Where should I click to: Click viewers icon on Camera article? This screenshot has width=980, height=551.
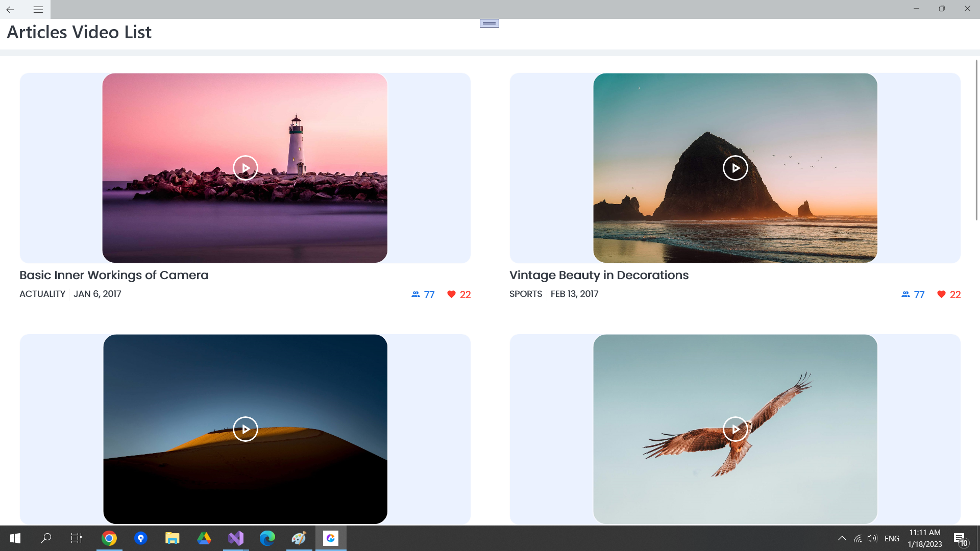(x=415, y=294)
